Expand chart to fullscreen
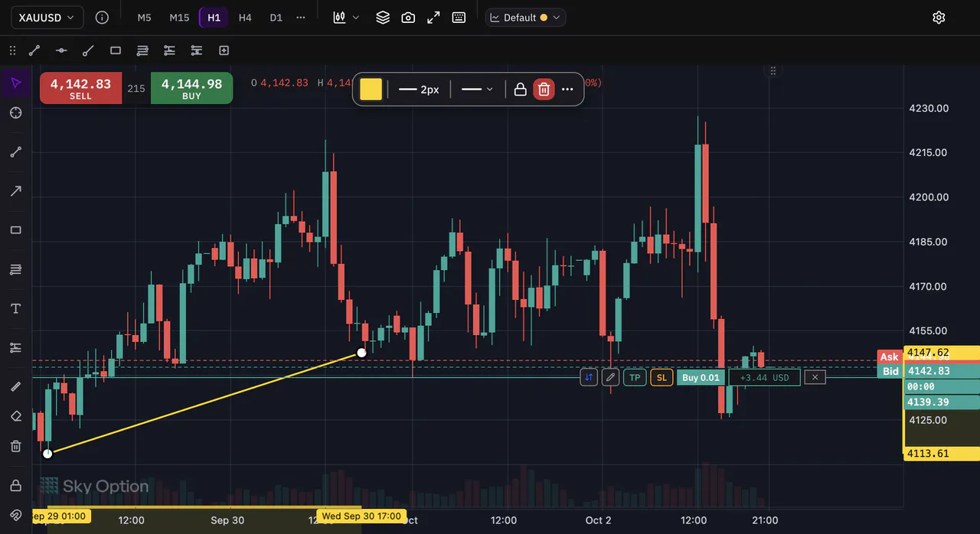The image size is (980, 534). point(433,18)
